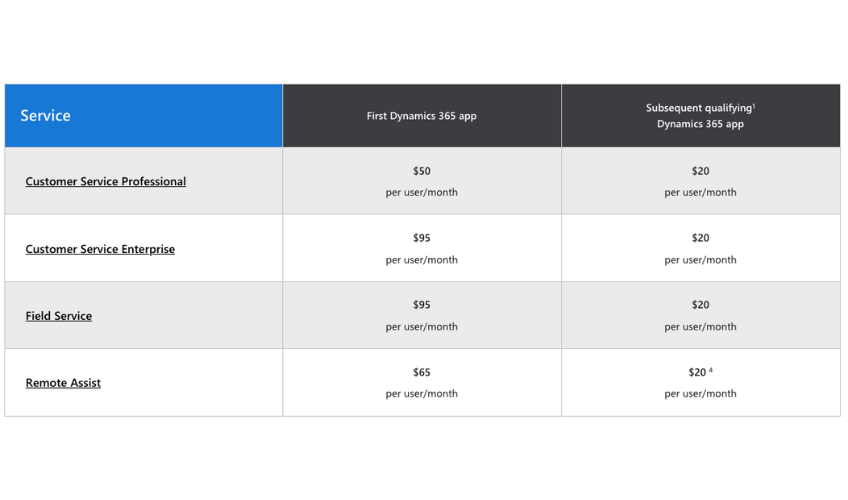Open the Field Service link

pyautogui.click(x=58, y=316)
